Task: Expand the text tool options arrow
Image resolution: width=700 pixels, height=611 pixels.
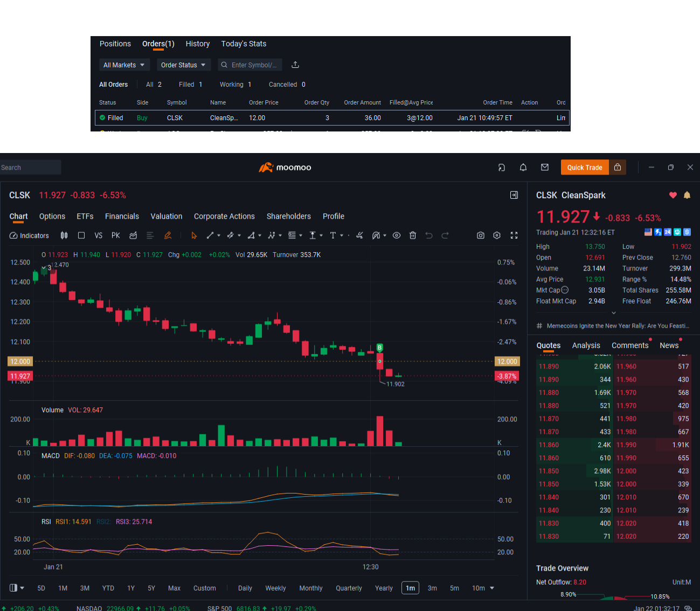Action: [x=342, y=235]
